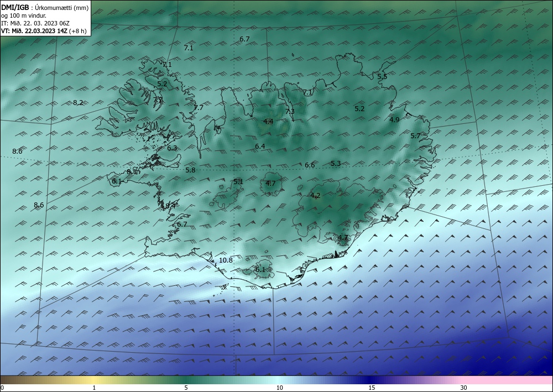This screenshot has width=553, height=392.
Task: Select the 4.2 value label
Action: click(315, 196)
